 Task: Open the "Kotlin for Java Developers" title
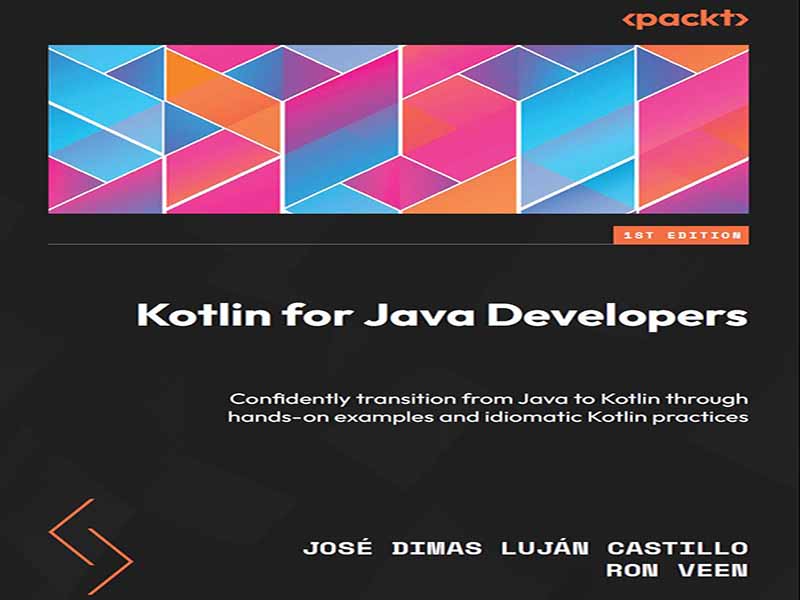[441, 316]
